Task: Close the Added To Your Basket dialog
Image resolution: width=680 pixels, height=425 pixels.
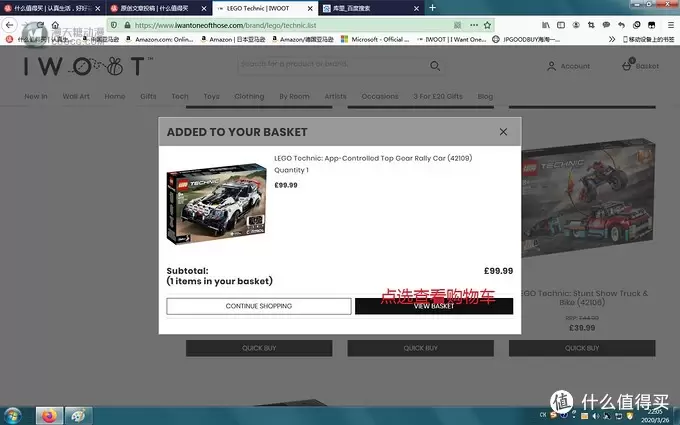Action: (503, 132)
